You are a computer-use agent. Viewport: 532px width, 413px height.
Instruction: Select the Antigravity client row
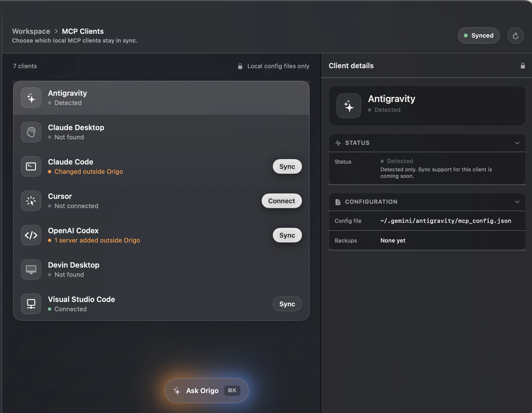(x=161, y=98)
